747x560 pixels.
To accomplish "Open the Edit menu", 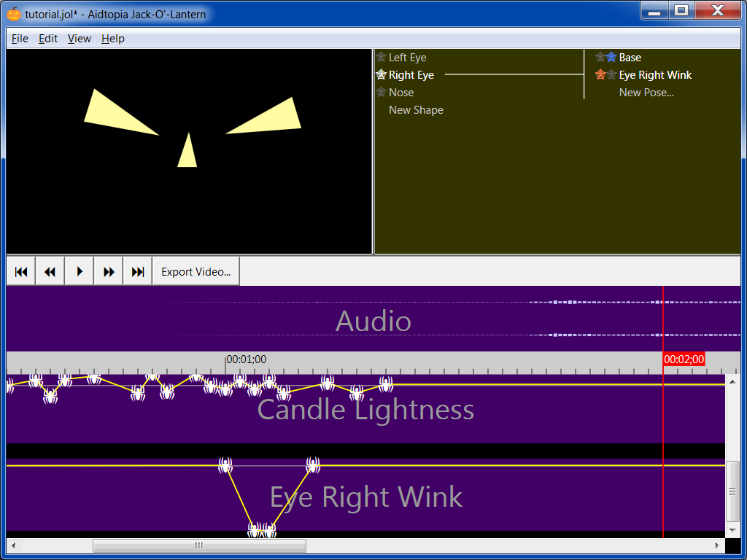I will pyautogui.click(x=48, y=39).
